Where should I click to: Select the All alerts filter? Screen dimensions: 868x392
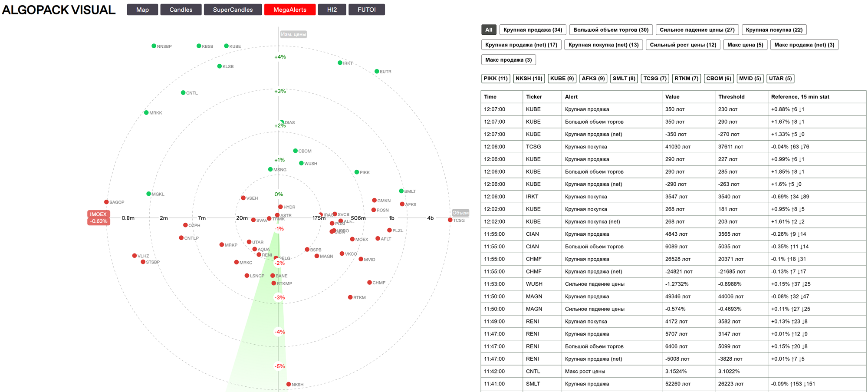489,30
